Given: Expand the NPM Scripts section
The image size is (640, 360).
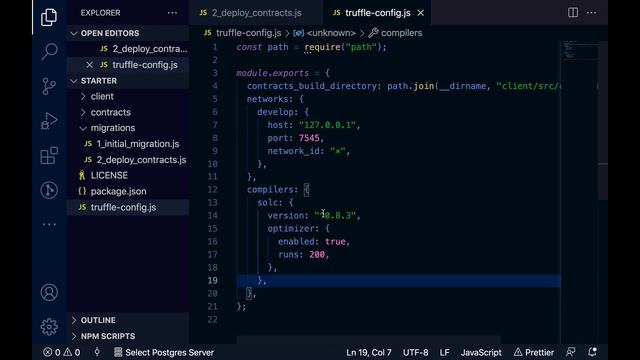Looking at the screenshot, I should click(128, 336).
